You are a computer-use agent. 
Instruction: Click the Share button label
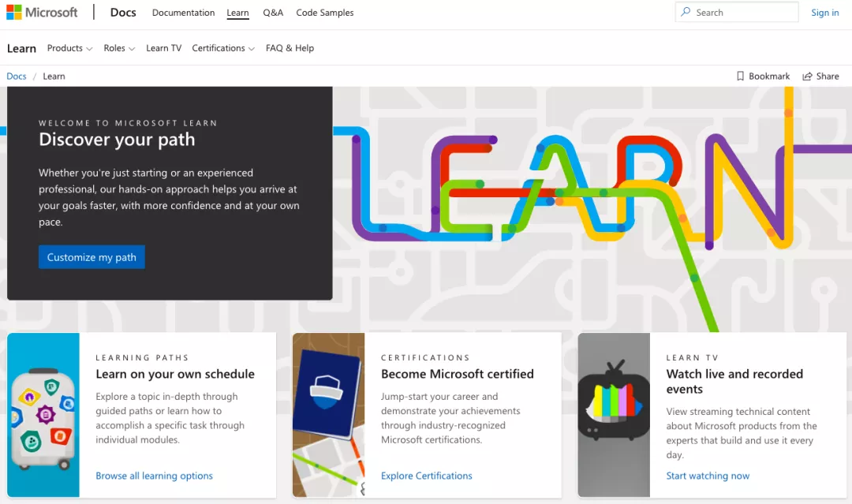827,76
